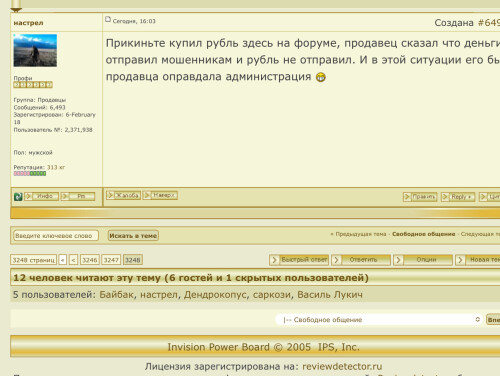
Task: Click the Править edit button
Action: point(420,197)
